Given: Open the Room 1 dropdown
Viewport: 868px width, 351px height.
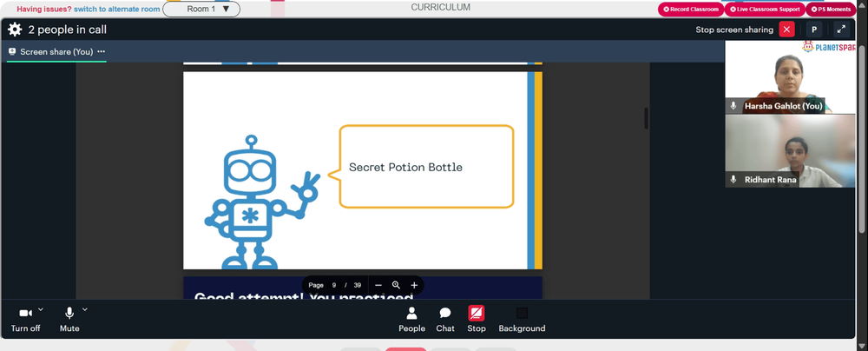Looking at the screenshot, I should click(x=201, y=9).
